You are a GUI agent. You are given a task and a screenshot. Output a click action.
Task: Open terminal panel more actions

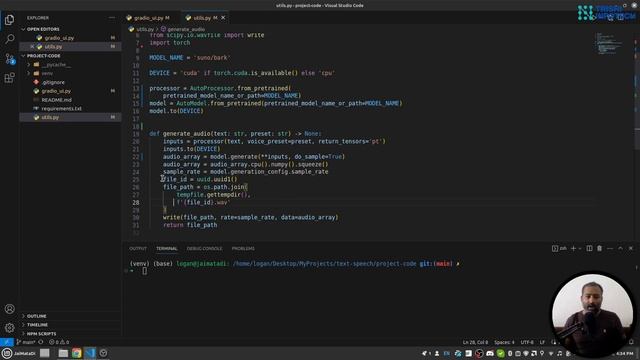coord(610,248)
